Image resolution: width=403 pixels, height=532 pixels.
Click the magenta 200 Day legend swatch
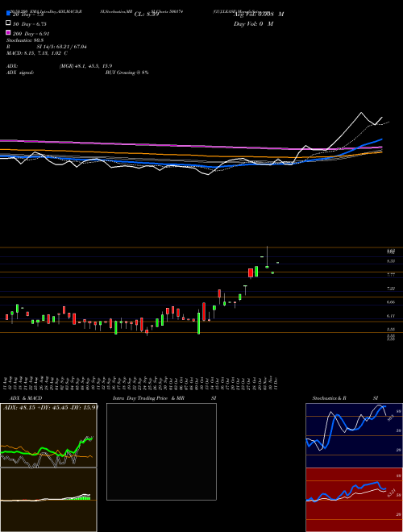click(8, 33)
